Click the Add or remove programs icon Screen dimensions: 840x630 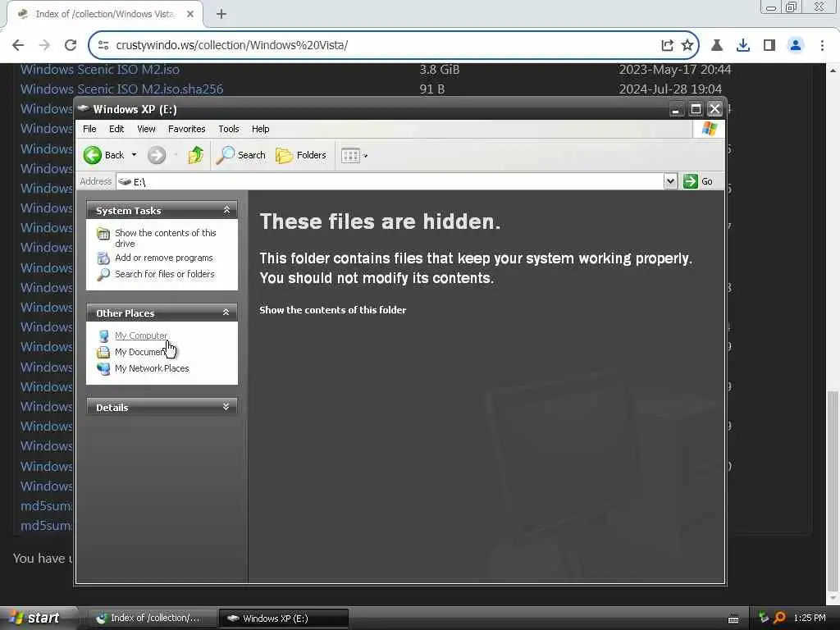[103, 258]
